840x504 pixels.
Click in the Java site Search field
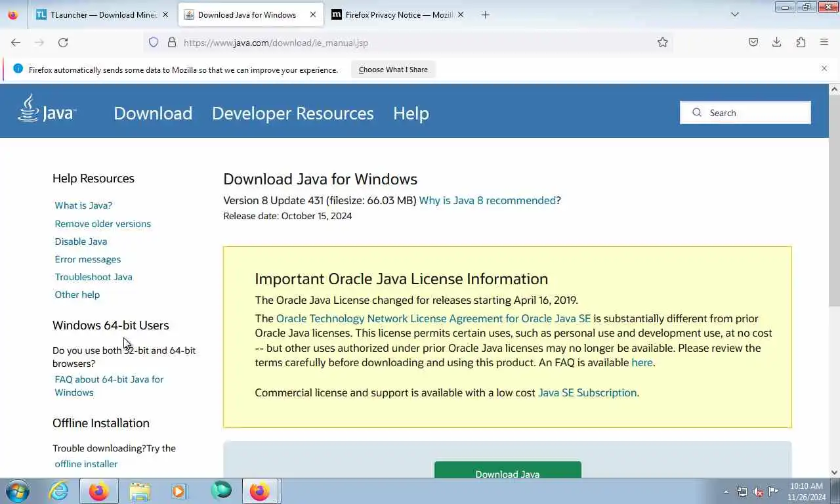(745, 113)
